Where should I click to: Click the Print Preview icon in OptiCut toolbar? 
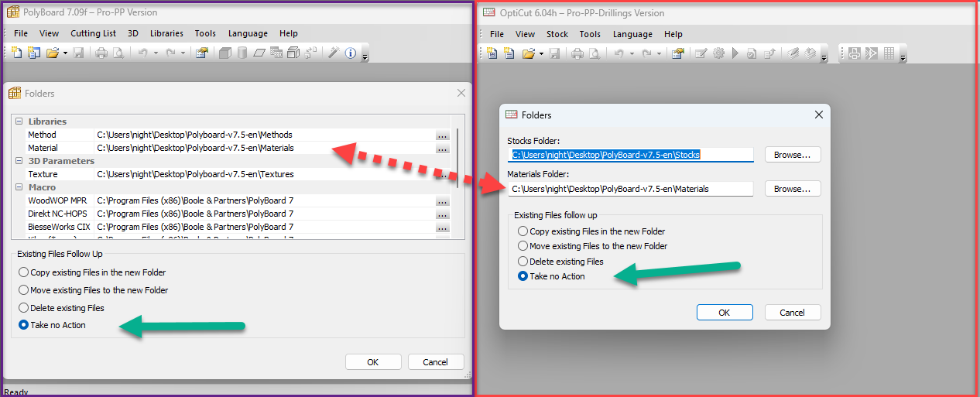pos(595,53)
